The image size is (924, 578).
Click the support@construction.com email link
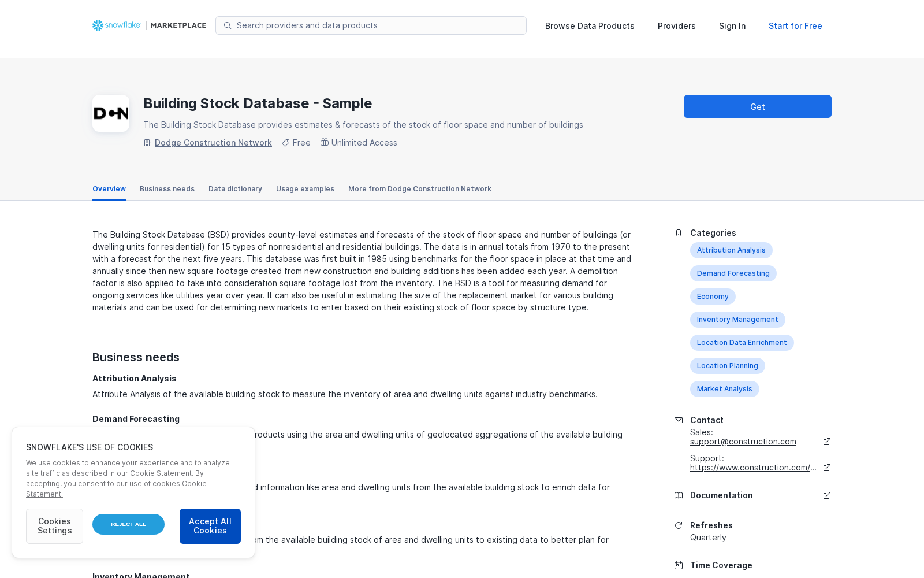(x=743, y=442)
